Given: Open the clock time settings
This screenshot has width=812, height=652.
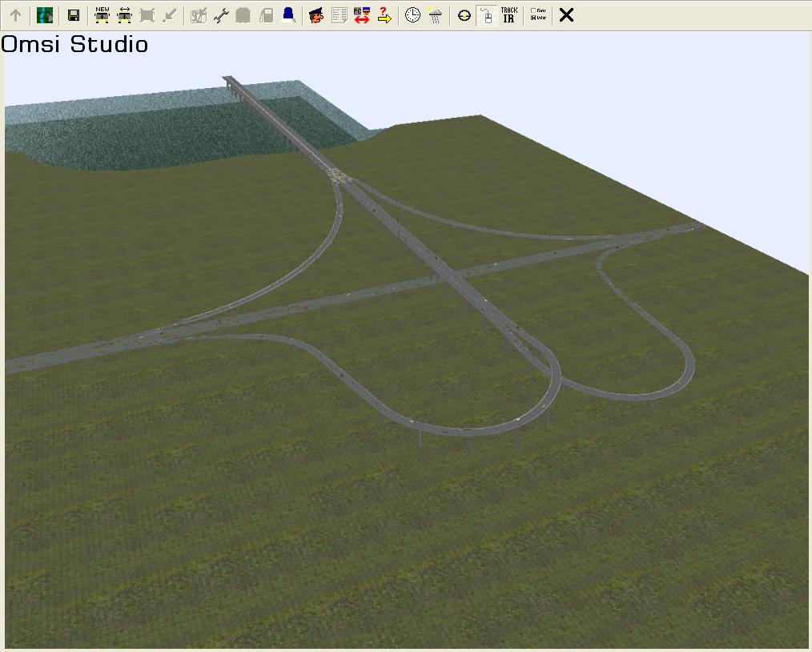Looking at the screenshot, I should 412,15.
